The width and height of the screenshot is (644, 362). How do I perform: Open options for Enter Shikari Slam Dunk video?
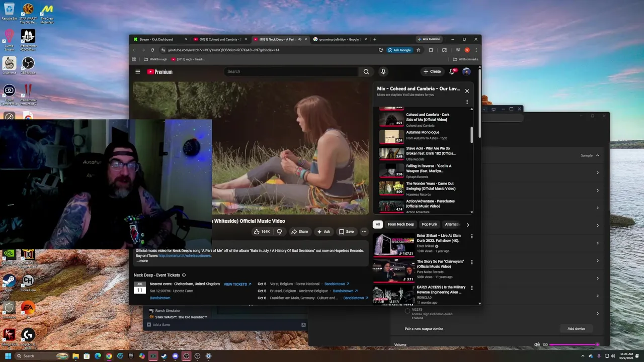tap(471, 236)
